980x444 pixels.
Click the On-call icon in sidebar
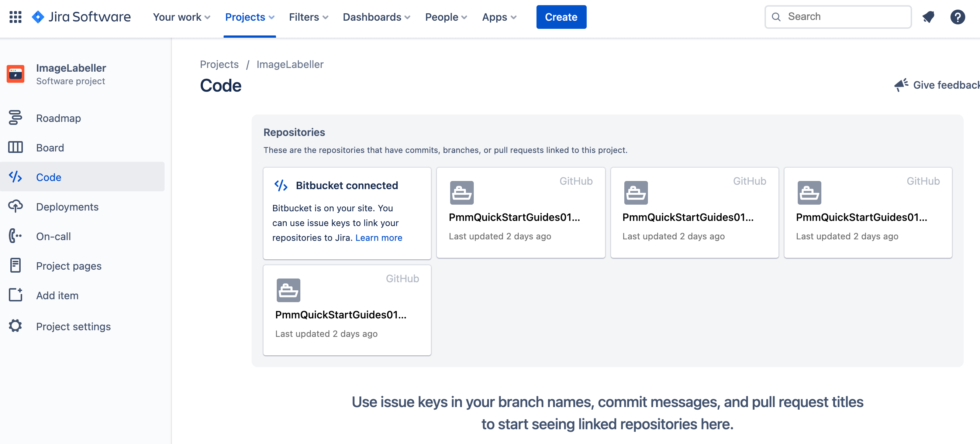(x=15, y=236)
